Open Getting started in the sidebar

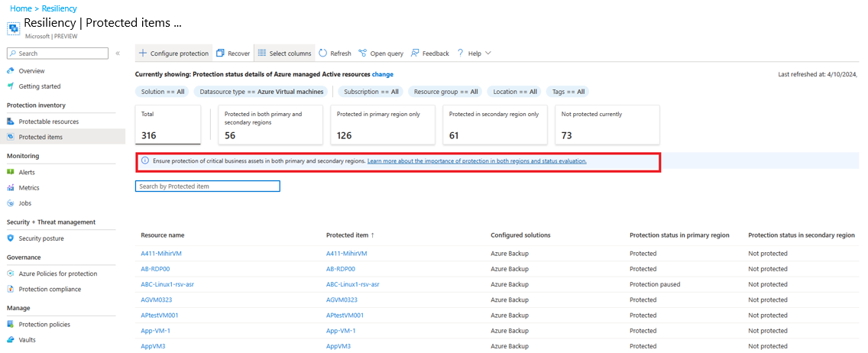(x=40, y=86)
